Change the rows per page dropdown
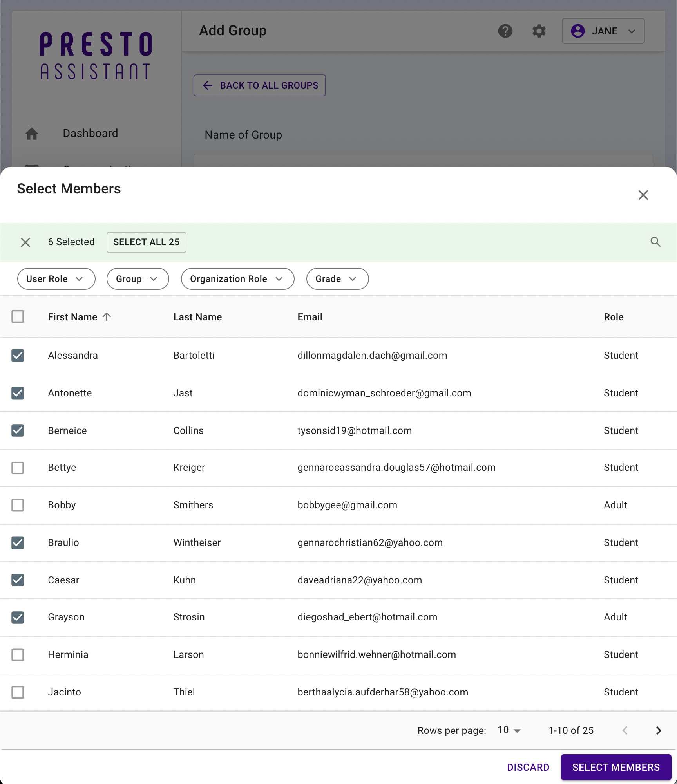677x784 pixels. tap(509, 730)
